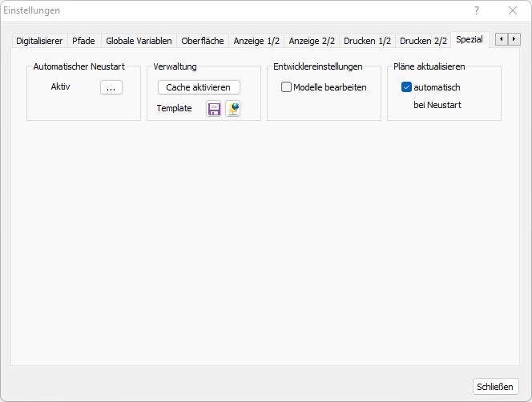Image resolution: width=532 pixels, height=402 pixels.
Task: Open Automatischer Neustart ellipsis button
Action: [x=111, y=87]
